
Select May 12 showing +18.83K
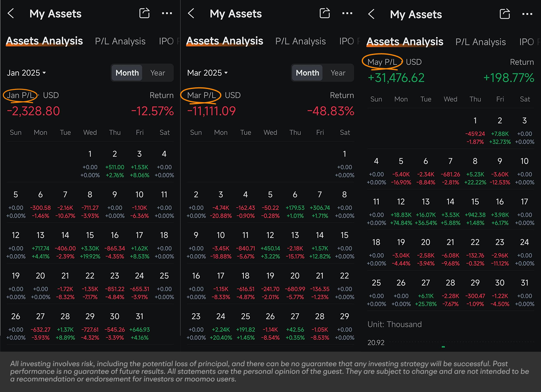[x=401, y=211]
